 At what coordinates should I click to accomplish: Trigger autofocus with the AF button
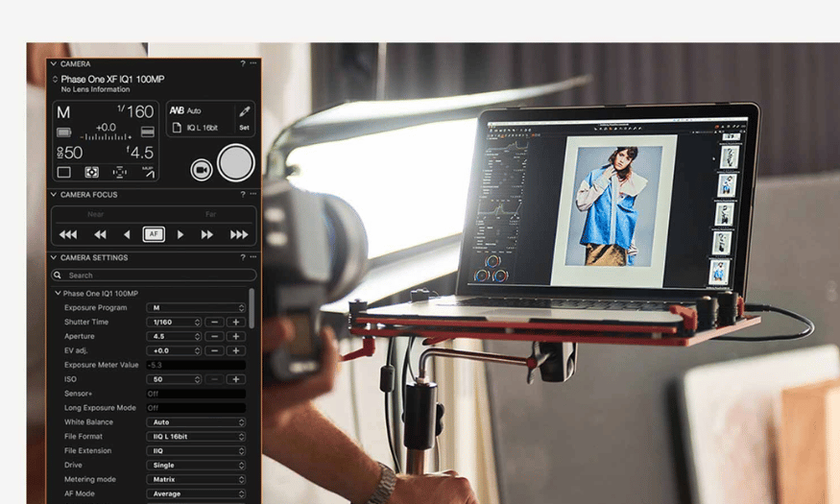[x=154, y=234]
